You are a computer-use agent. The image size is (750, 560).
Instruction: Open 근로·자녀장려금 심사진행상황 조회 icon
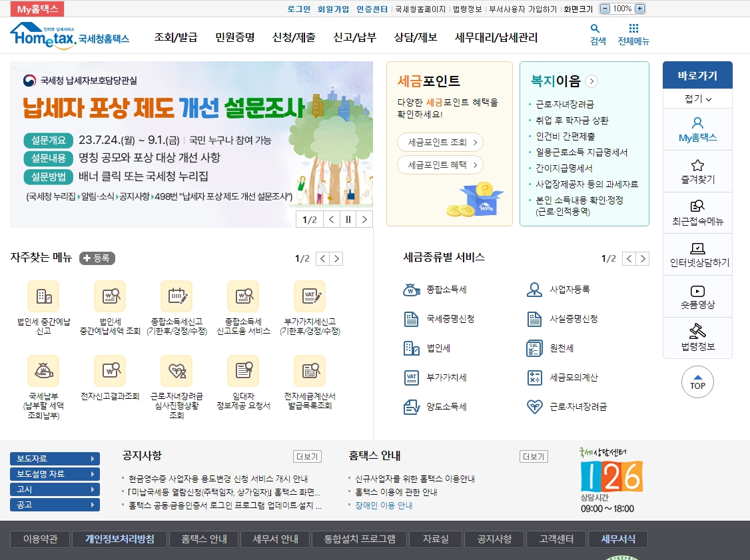pos(177,371)
